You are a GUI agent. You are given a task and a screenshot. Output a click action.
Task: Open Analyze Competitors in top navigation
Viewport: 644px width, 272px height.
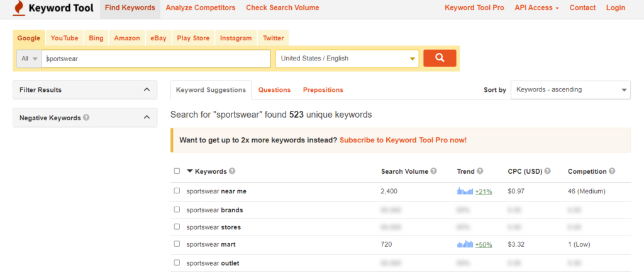pos(201,8)
